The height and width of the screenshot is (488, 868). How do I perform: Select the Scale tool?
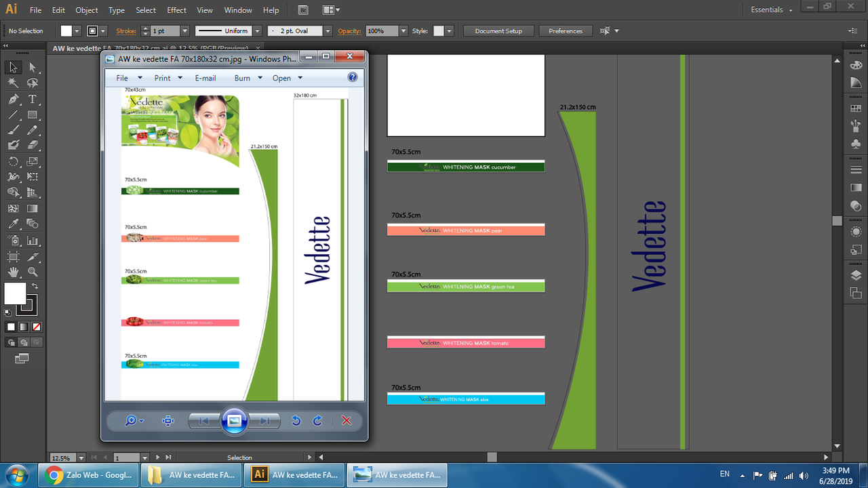[x=32, y=161]
